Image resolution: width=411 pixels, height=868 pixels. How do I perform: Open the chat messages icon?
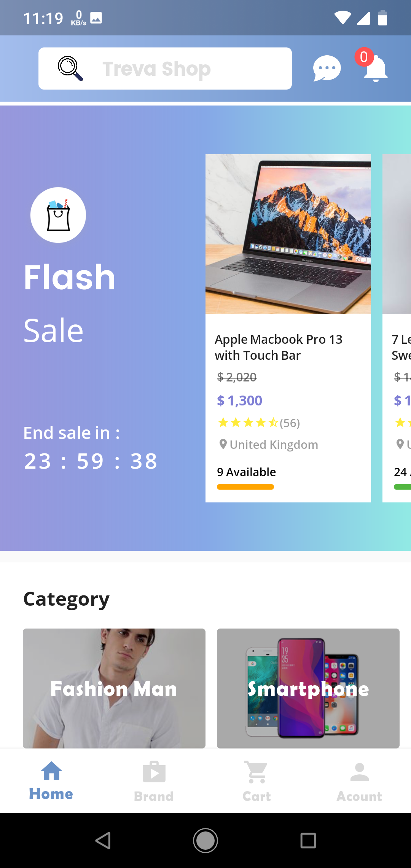pyautogui.click(x=327, y=69)
